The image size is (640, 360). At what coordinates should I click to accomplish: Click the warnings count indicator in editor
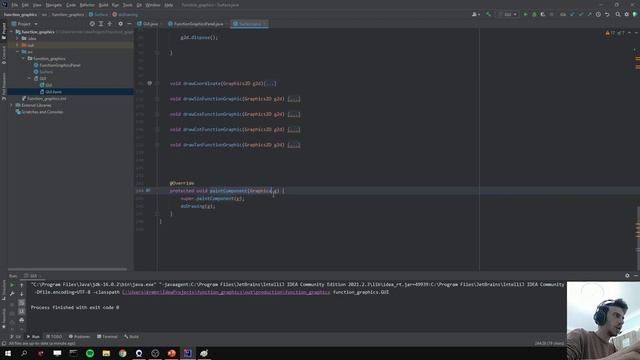click(x=611, y=33)
